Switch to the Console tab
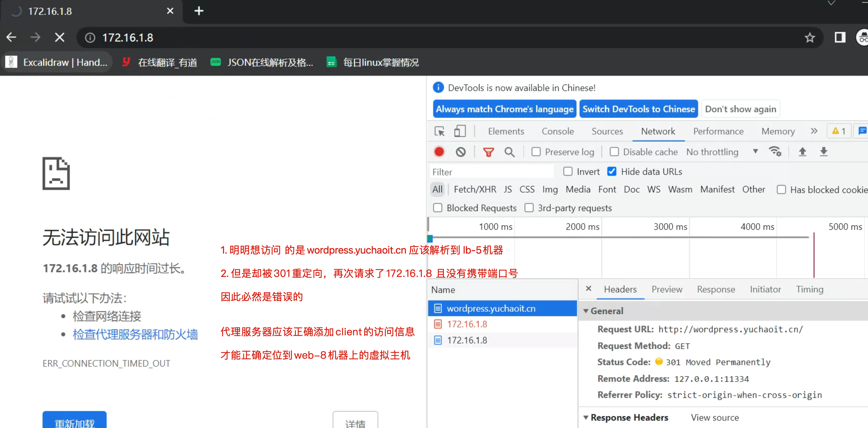This screenshot has height=428, width=868. (557, 131)
